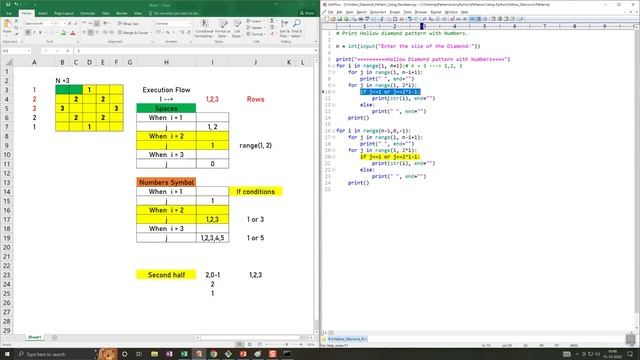The image size is (640, 360).
Task: Click the Excel formula bar
Action: [195, 51]
